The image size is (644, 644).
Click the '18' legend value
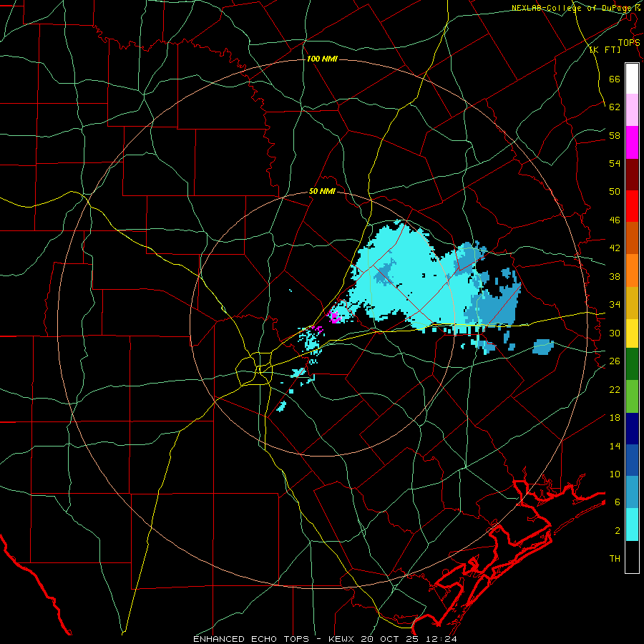tap(615, 418)
